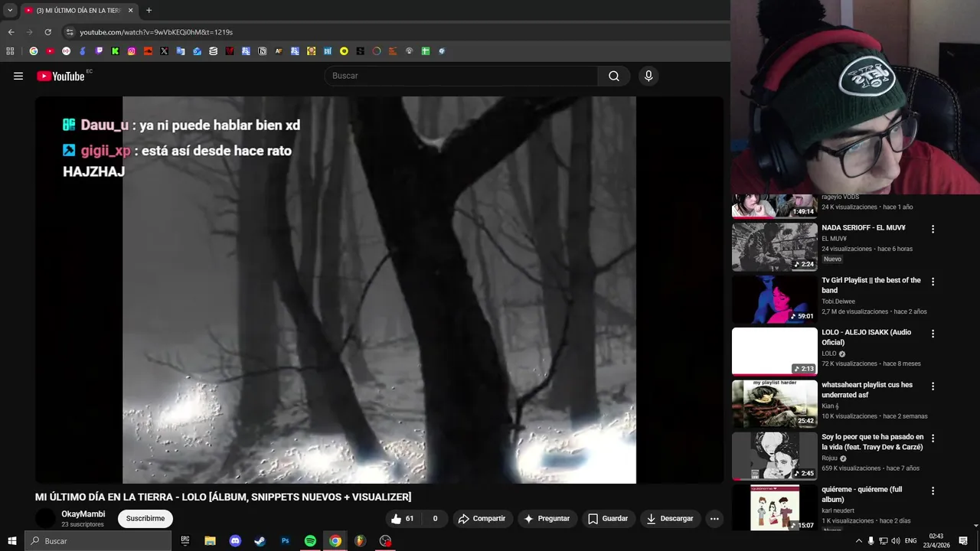Open the YouTube guide hamburger menu

pyautogui.click(x=18, y=76)
